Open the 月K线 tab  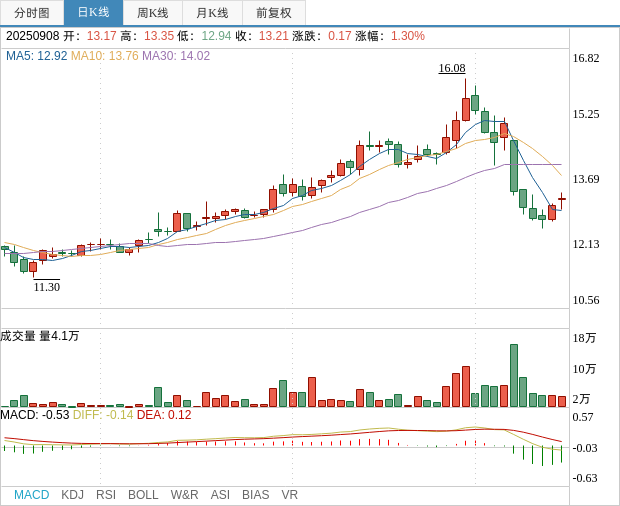click(x=212, y=13)
